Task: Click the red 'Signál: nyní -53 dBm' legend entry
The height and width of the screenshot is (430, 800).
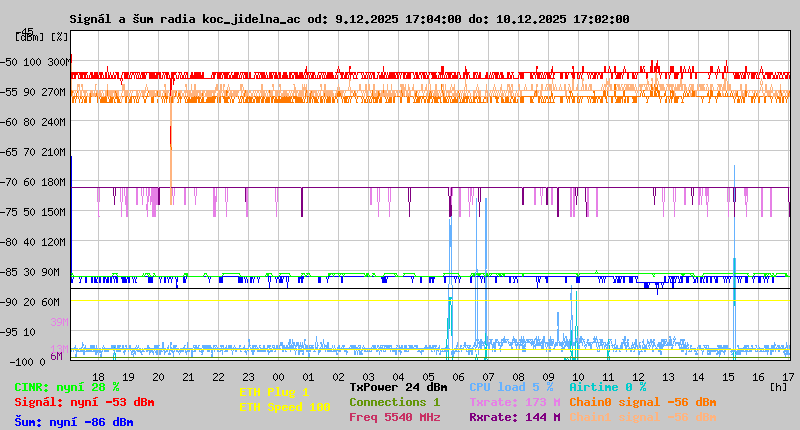Action: (x=84, y=402)
